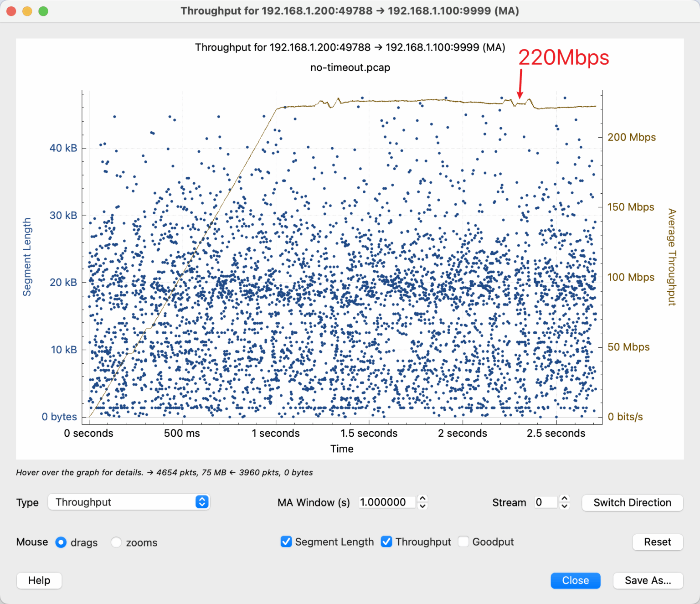The width and height of the screenshot is (700, 604).
Task: Click the Stream number input field
Action: pyautogui.click(x=545, y=502)
